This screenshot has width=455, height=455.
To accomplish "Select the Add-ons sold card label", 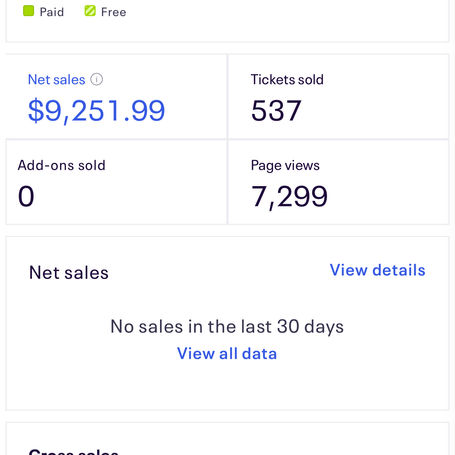I will (x=62, y=165).
